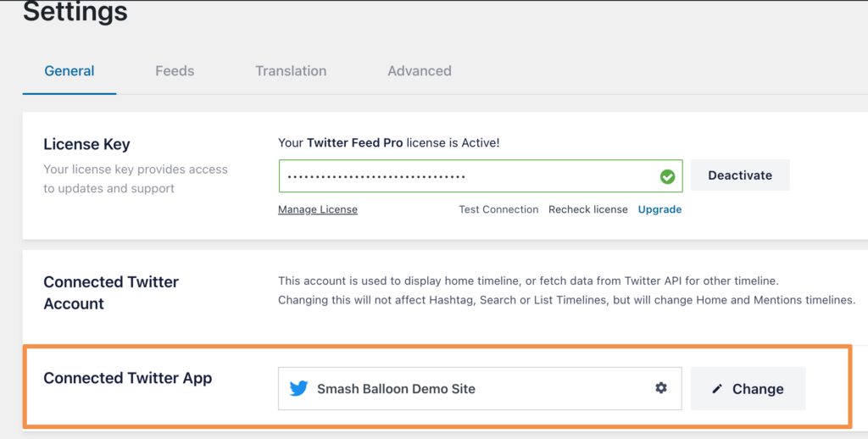Select the Connected Twitter Account heading
The image size is (868, 439).
pos(111,292)
